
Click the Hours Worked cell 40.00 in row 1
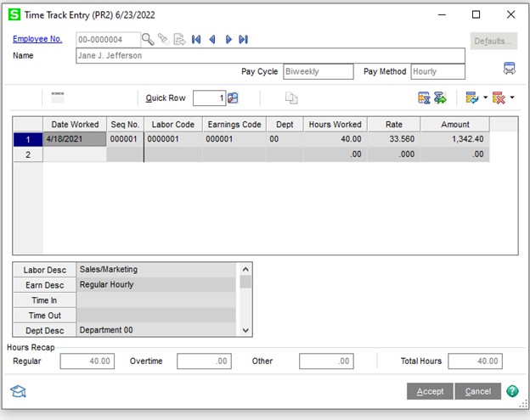pyautogui.click(x=335, y=139)
